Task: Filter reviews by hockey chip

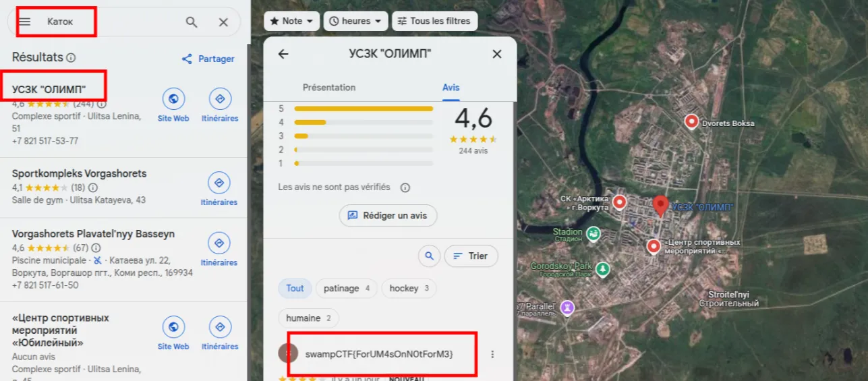Action: coord(409,289)
